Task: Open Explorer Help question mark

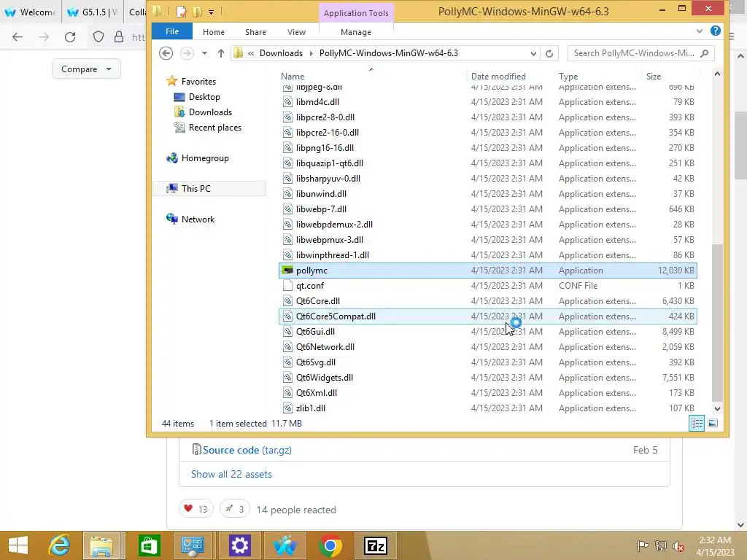Action: click(x=715, y=31)
